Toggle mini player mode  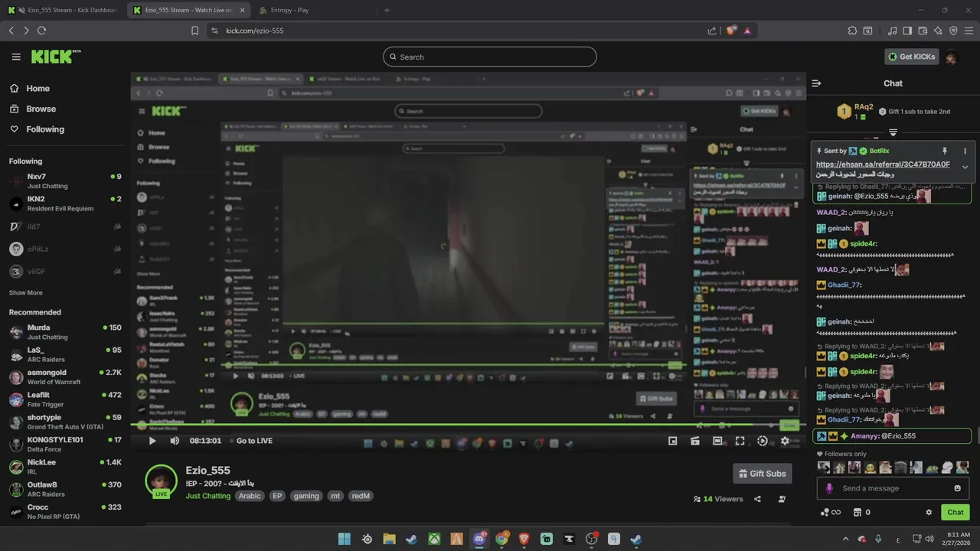pos(672,441)
